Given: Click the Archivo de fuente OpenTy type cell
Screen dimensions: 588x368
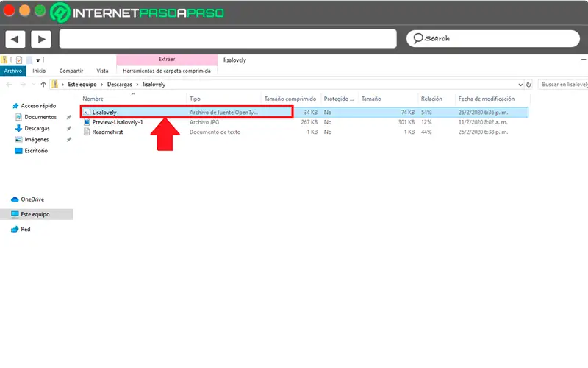Looking at the screenshot, I should click(x=223, y=113).
